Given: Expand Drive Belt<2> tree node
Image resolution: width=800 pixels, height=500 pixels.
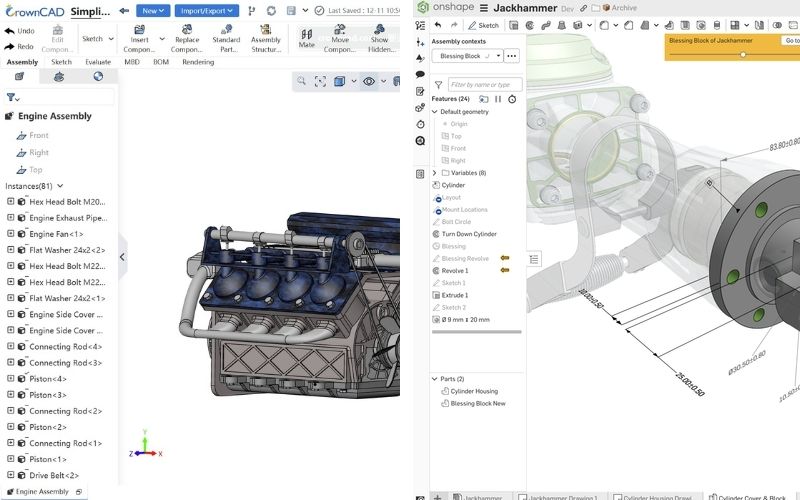Looking at the screenshot, I should 10,475.
